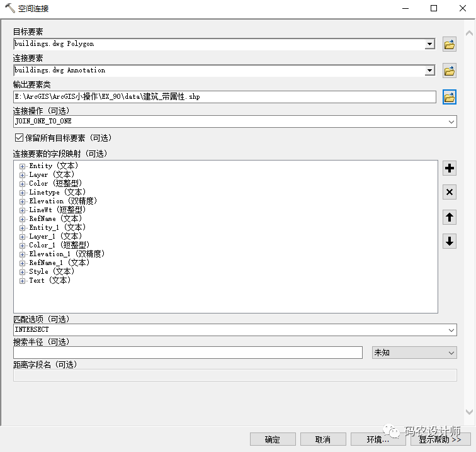Open the JOIN_ONE_TO_ONE connection operation dropdown
The width and height of the screenshot is (476, 452).
pos(451,121)
